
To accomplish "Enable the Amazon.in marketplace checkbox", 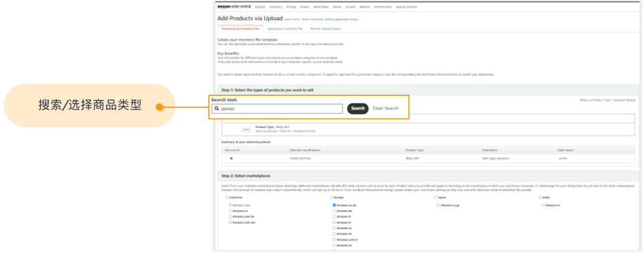I will point(543,205).
